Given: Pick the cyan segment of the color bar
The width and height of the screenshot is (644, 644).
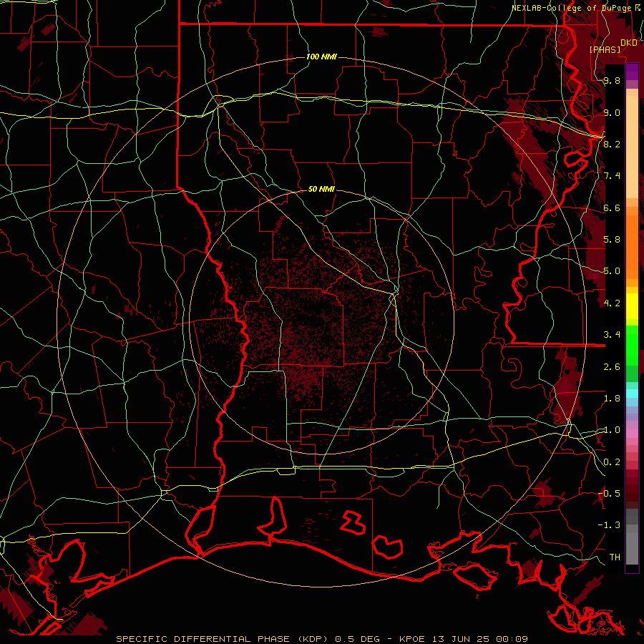Looking at the screenshot, I should click(632, 393).
